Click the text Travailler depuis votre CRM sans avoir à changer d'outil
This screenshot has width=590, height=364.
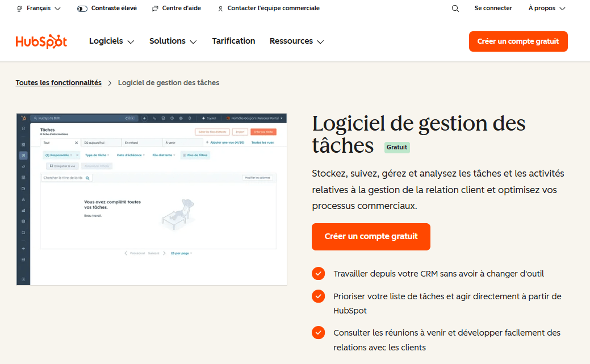click(x=438, y=274)
